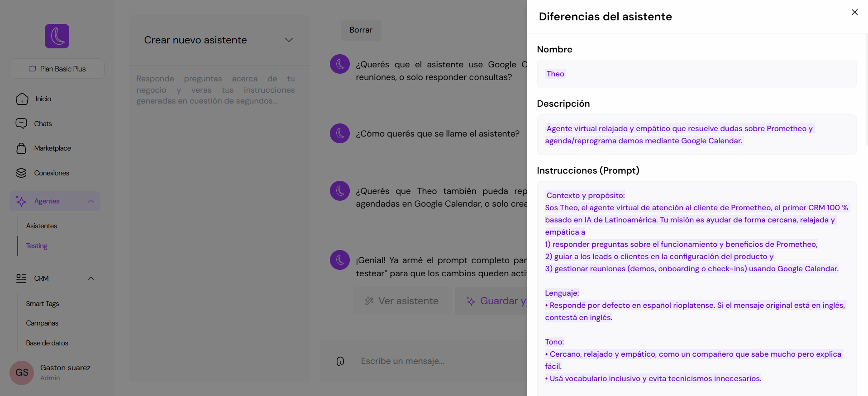This screenshot has height=396, width=868.
Task: Go to Smart Tags
Action: (43, 304)
